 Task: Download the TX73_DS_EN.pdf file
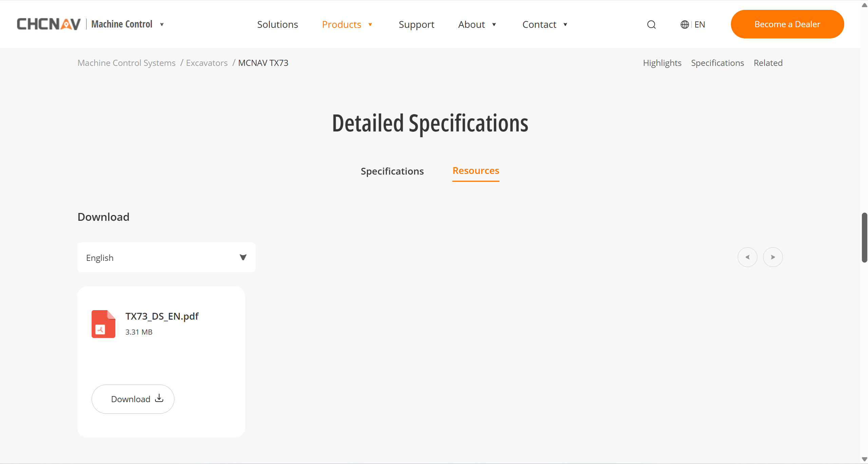pyautogui.click(x=133, y=399)
